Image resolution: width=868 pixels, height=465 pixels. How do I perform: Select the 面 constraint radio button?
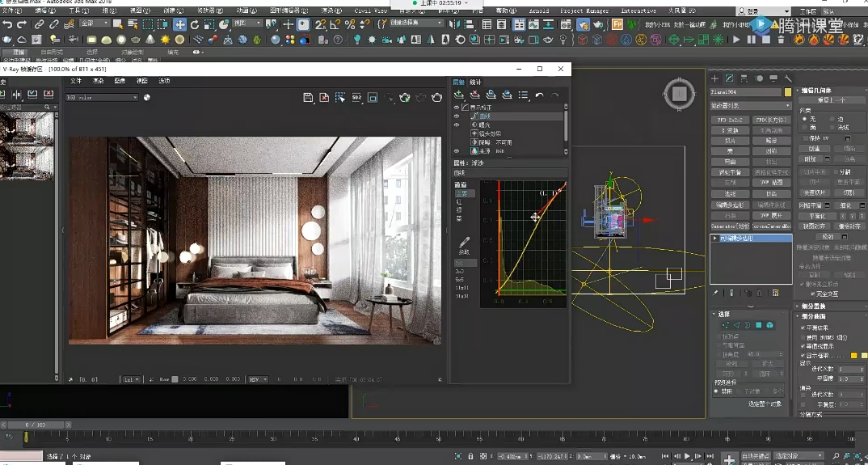[804, 128]
